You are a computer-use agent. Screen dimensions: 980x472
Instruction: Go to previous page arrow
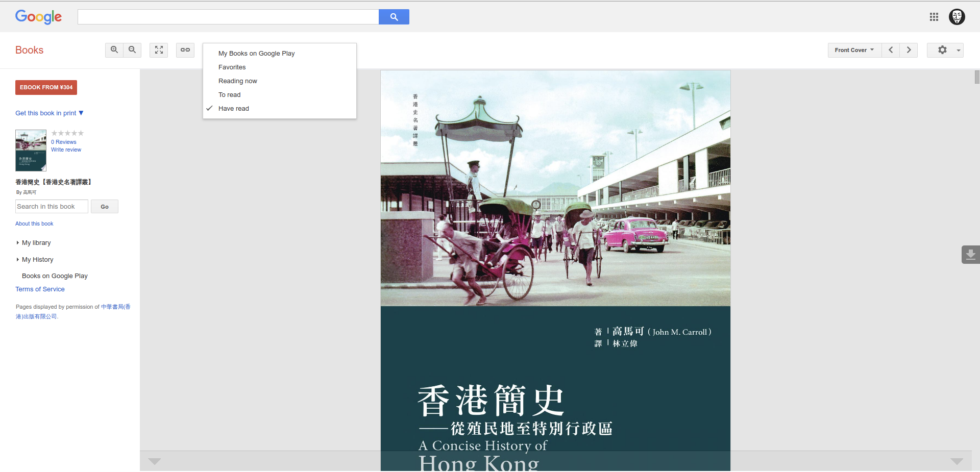891,50
